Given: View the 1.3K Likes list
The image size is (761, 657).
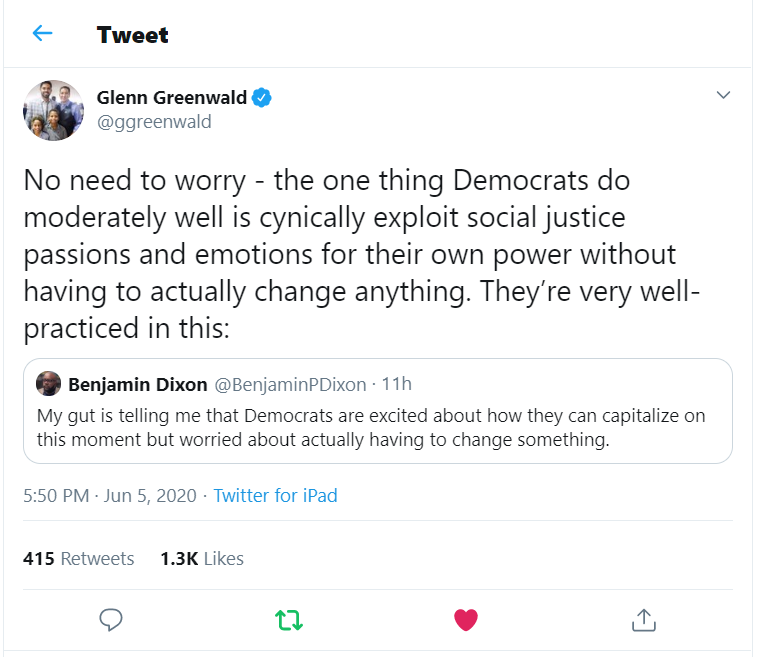Looking at the screenshot, I should coord(201,558).
